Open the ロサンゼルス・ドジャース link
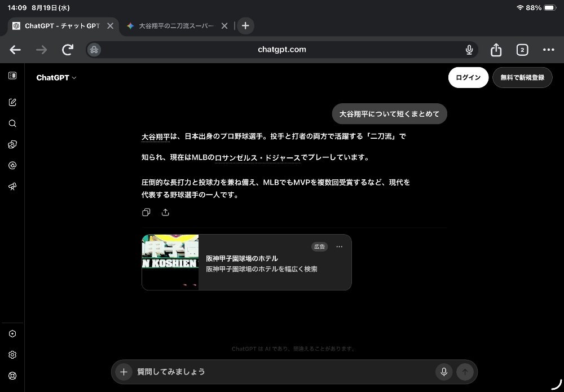 coord(258,157)
